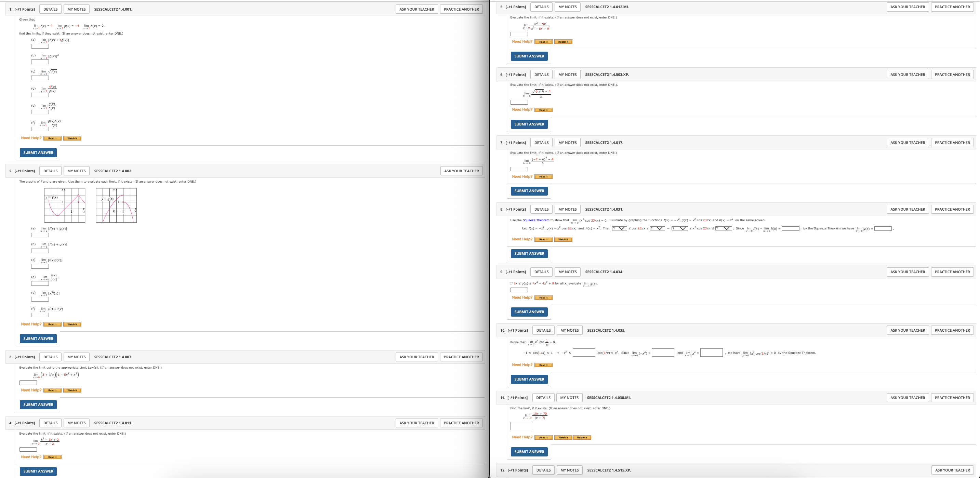Screen dimensions: 980x478
Task: Click Master It button for question 5
Action: click(563, 42)
